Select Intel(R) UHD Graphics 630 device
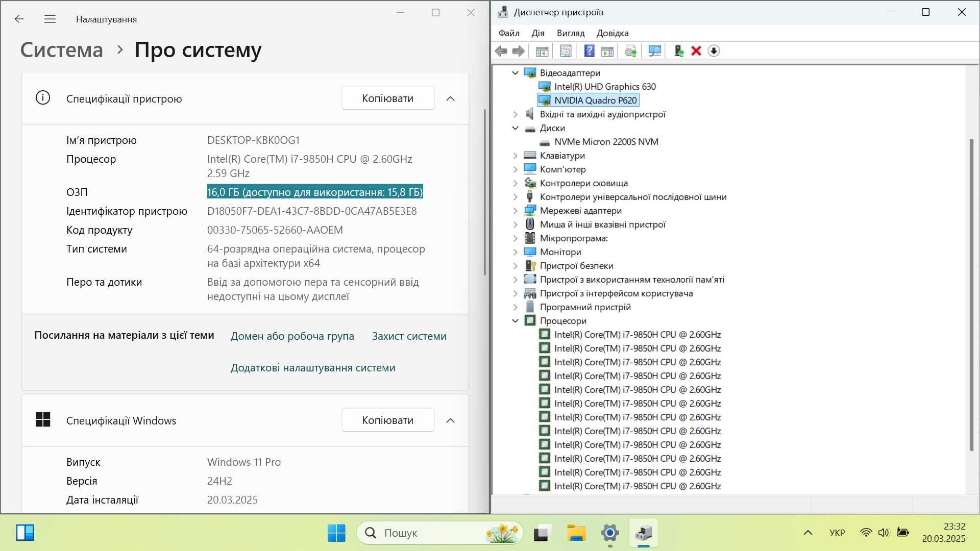This screenshot has height=551, width=980. pyautogui.click(x=605, y=87)
